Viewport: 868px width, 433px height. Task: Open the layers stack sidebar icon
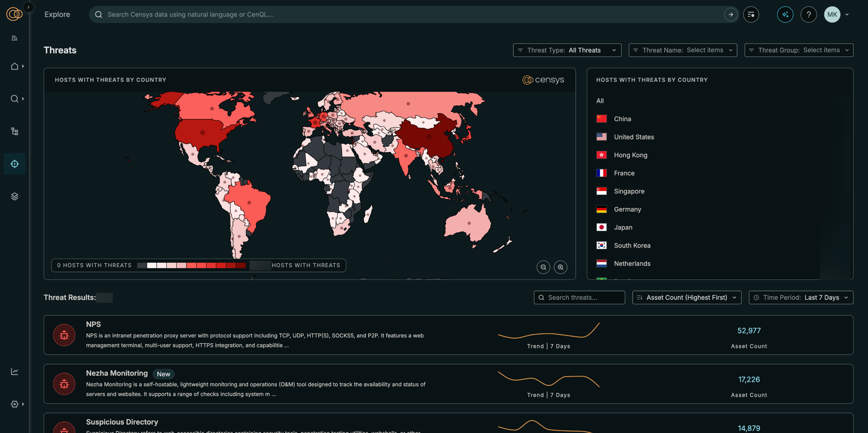pyautogui.click(x=15, y=196)
